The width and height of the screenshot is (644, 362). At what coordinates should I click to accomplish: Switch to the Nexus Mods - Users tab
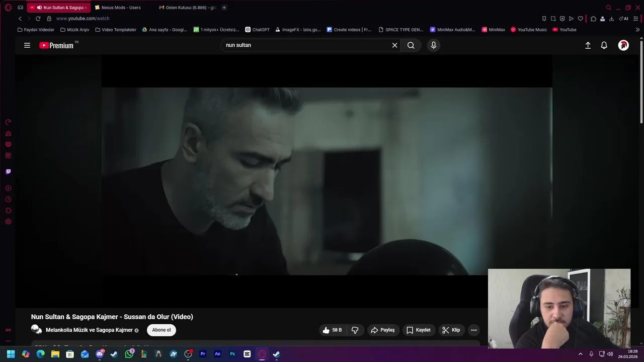coord(121,8)
